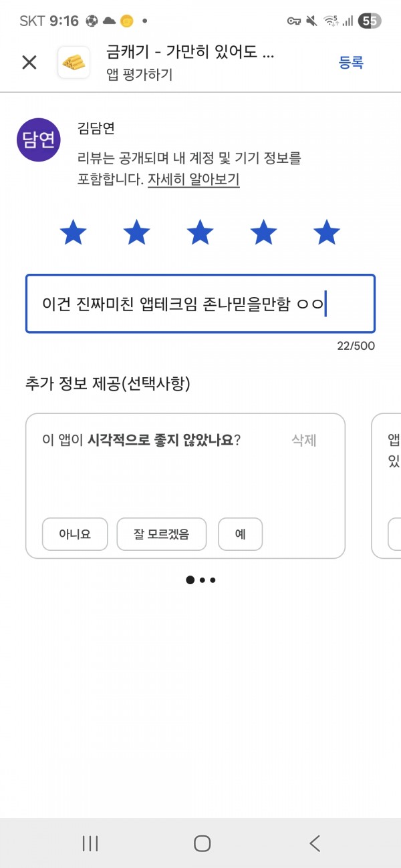The height and width of the screenshot is (868, 401).
Task: Choose 잘 모르겠음 option
Action: [x=162, y=534]
